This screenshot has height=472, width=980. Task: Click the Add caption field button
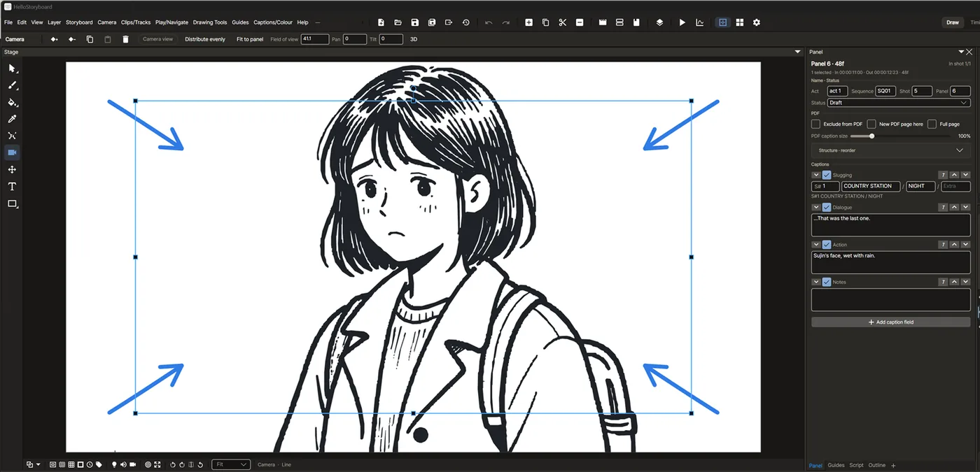pos(890,322)
